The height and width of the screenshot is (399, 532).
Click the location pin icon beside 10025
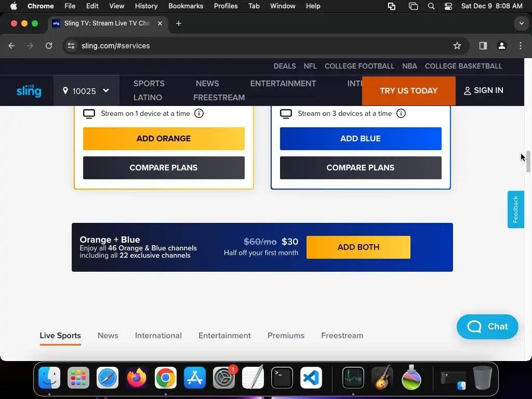(65, 90)
